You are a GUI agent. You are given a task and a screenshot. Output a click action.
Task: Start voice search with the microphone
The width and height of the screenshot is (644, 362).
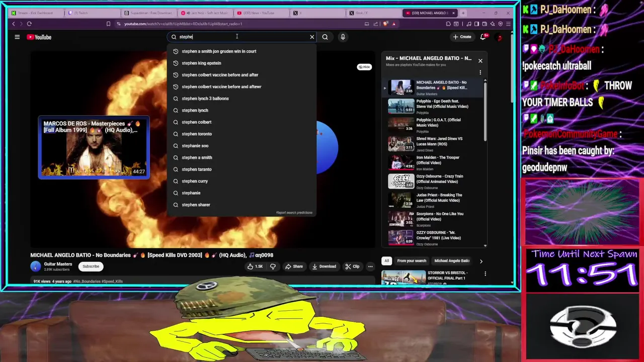tap(343, 37)
